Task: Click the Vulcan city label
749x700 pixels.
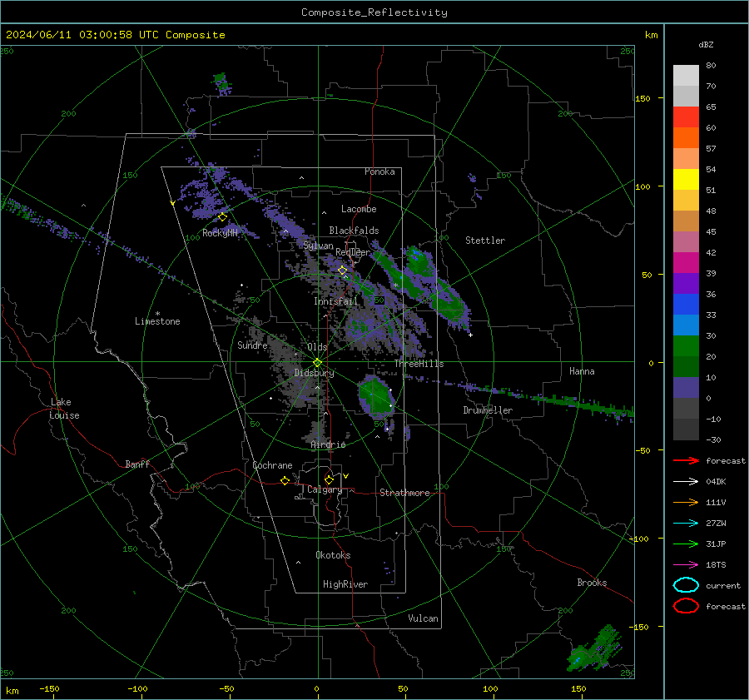Action: click(423, 618)
